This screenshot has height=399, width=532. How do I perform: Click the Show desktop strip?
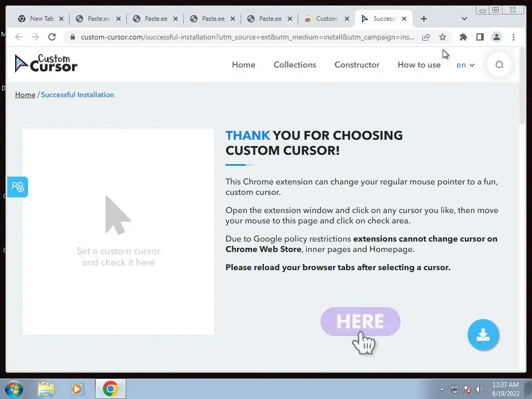click(x=528, y=389)
